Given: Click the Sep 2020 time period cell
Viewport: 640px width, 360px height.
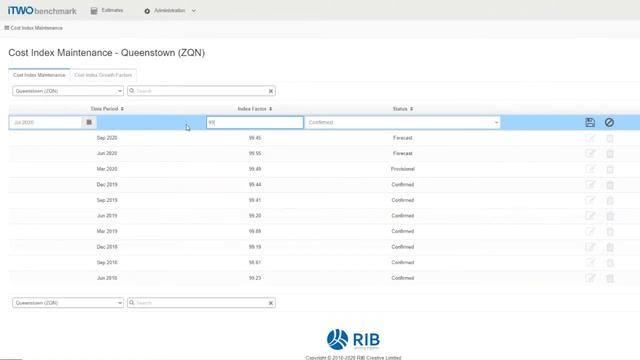Looking at the screenshot, I should pos(107,138).
